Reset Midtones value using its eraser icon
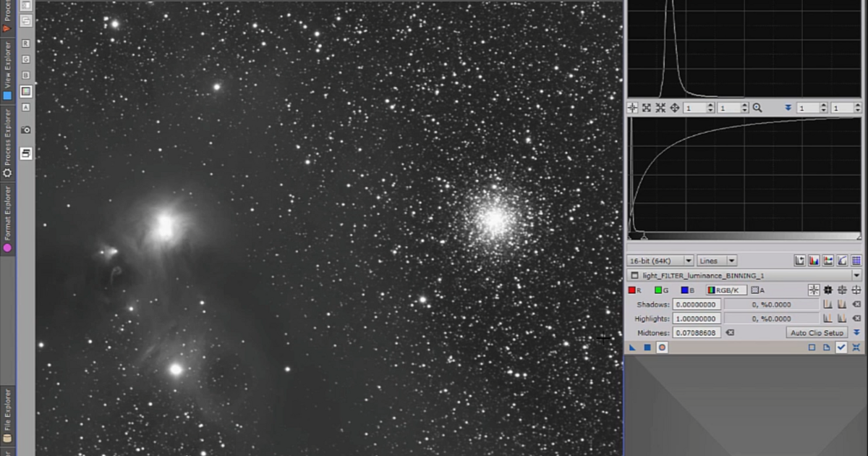868x456 pixels. (x=730, y=332)
